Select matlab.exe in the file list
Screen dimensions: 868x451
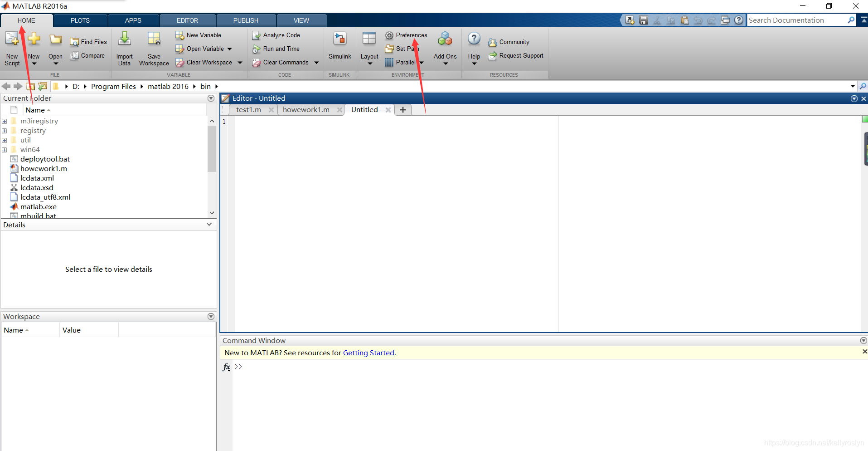(x=39, y=207)
